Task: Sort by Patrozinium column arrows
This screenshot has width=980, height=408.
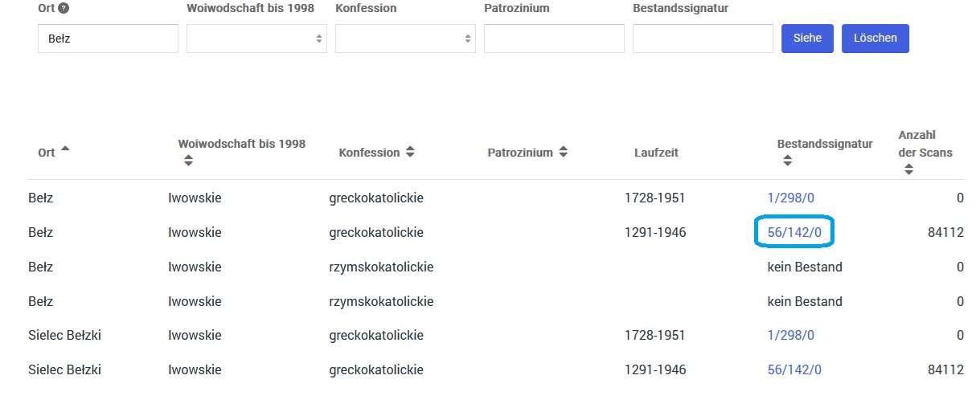Action: 563,152
